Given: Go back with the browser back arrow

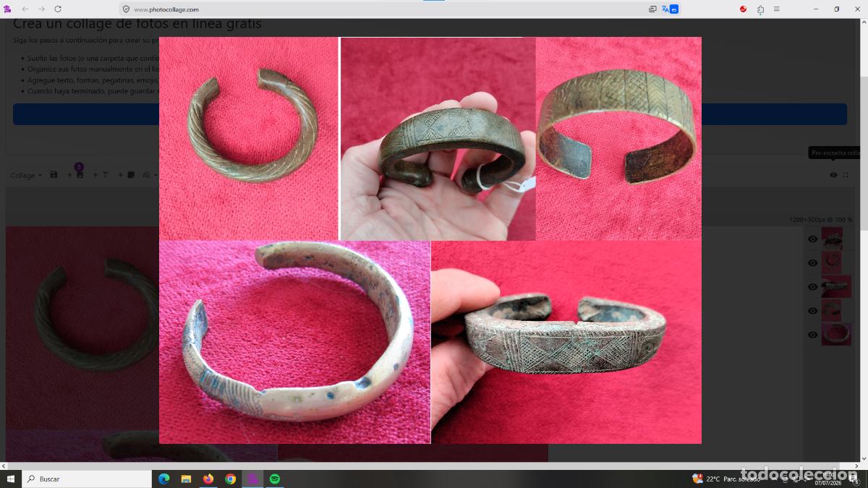Looking at the screenshot, I should (x=25, y=9).
